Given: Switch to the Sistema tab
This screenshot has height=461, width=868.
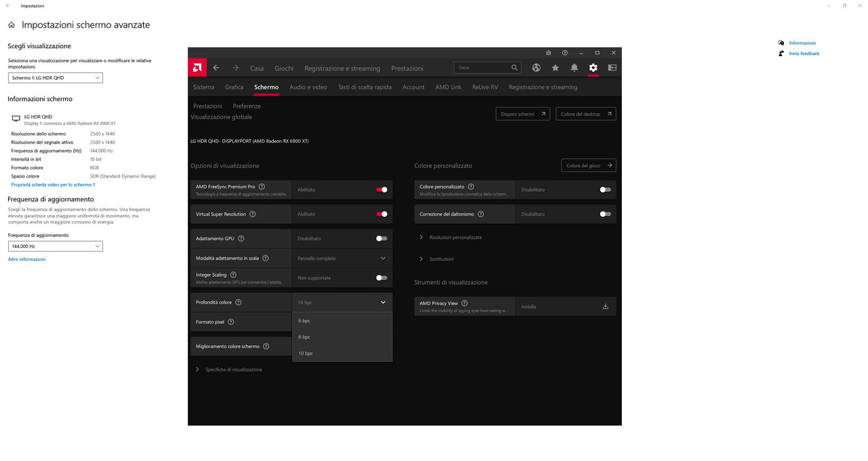Looking at the screenshot, I should tap(203, 87).
